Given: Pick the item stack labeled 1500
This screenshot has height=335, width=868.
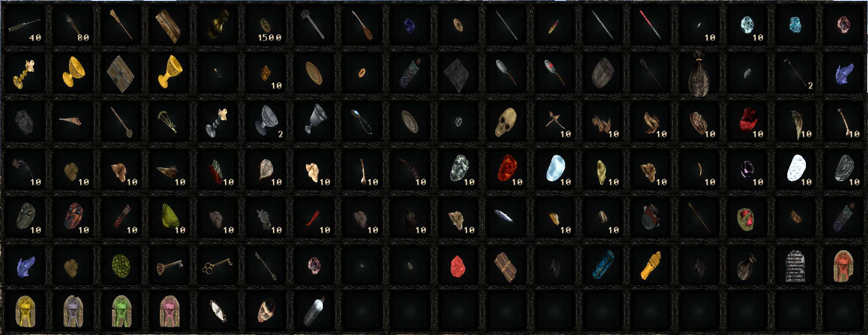Looking at the screenshot, I should pyautogui.click(x=266, y=24).
